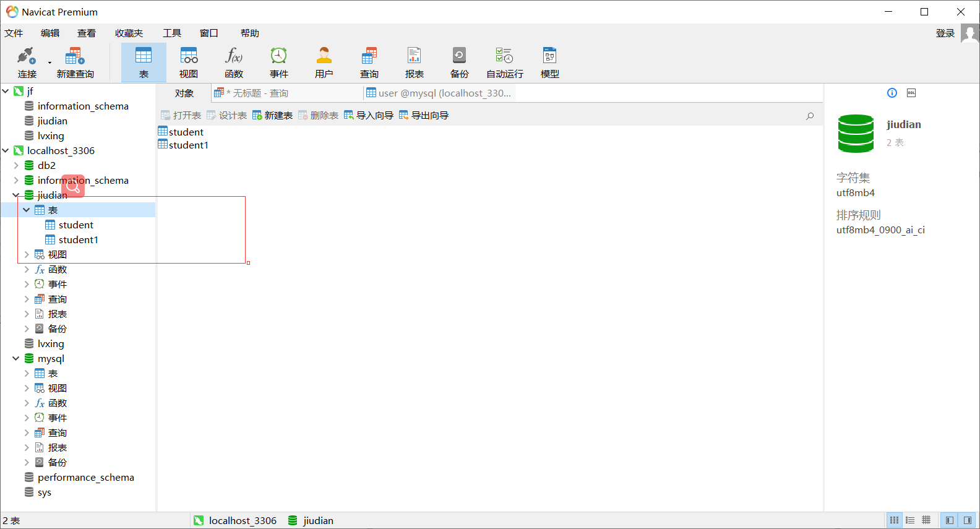
Task: Select the performance_schema database
Action: (79, 477)
